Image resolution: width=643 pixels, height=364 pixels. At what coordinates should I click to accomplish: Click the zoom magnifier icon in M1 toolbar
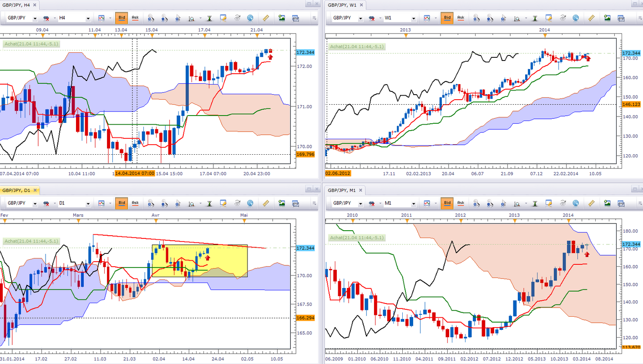pyautogui.click(x=517, y=203)
